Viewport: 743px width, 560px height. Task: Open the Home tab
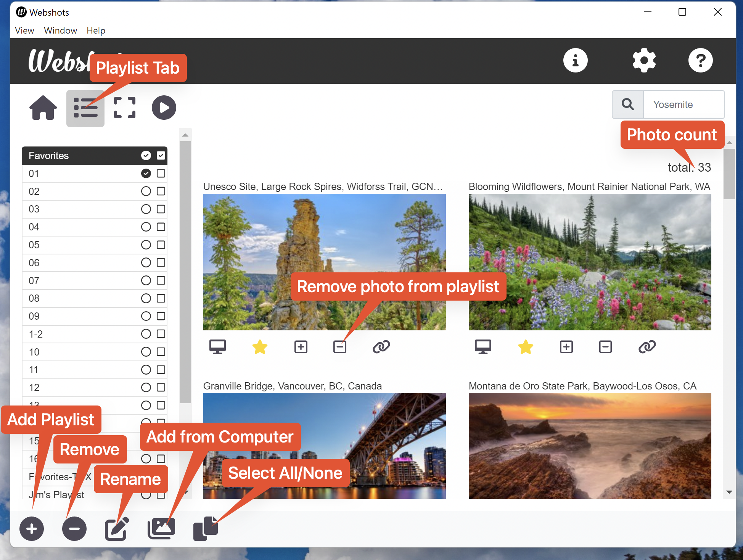pos(43,108)
